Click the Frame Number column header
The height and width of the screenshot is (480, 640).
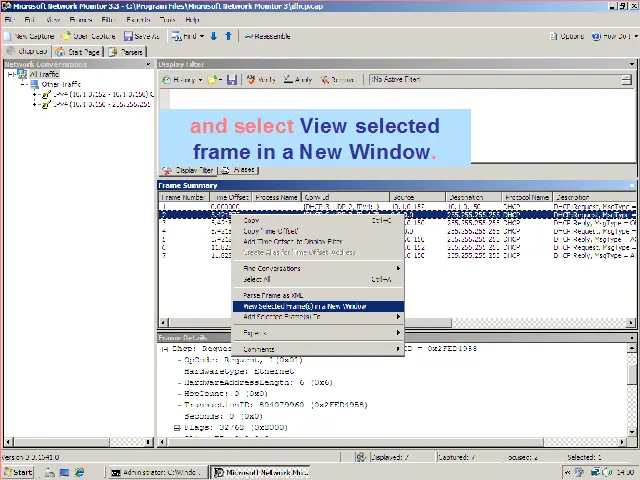click(x=184, y=197)
